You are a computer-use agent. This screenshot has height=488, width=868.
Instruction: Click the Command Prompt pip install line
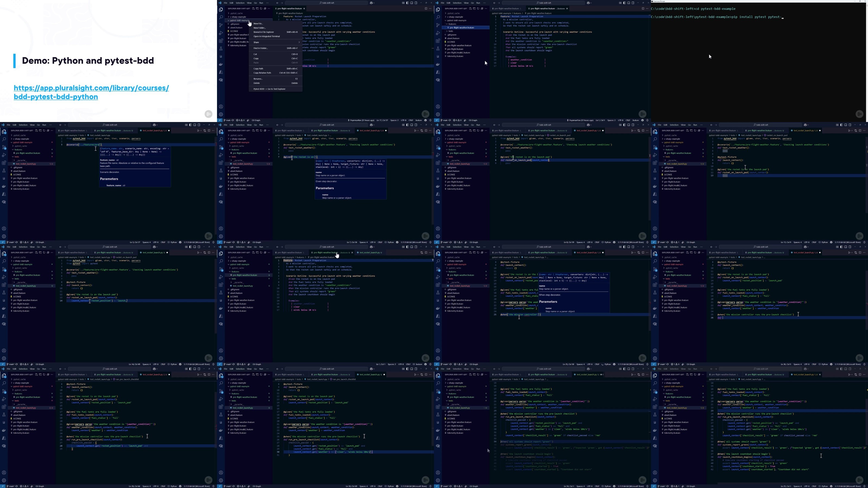point(717,17)
